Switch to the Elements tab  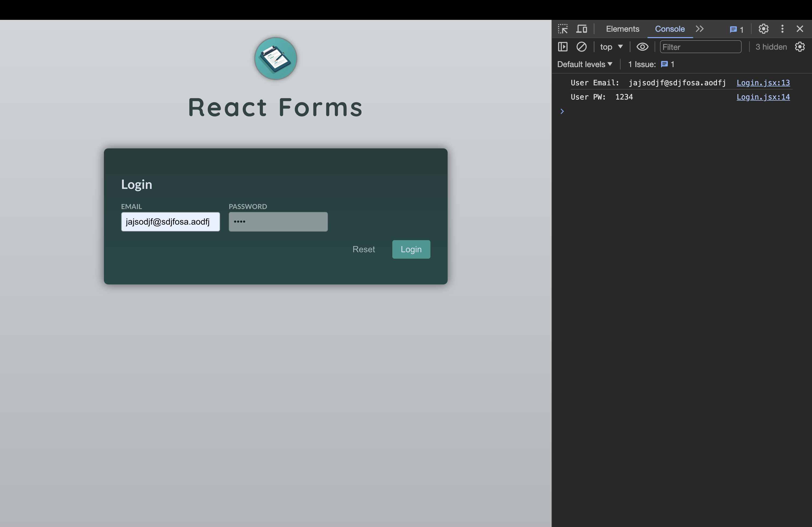[622, 29]
